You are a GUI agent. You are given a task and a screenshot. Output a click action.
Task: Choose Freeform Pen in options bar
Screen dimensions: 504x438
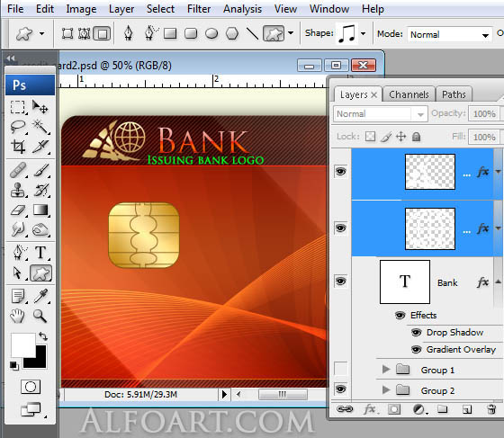[x=151, y=33]
